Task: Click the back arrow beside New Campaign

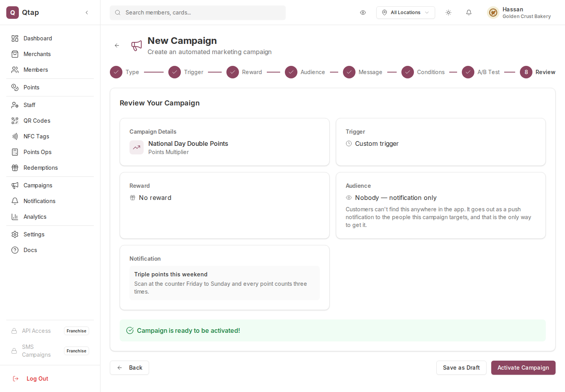Action: pos(117,45)
